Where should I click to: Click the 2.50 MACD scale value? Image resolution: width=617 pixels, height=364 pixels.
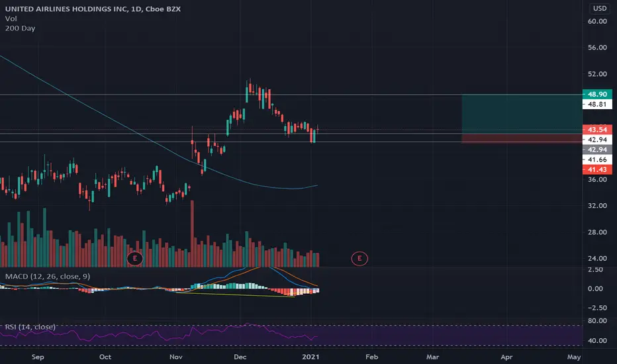(x=595, y=270)
